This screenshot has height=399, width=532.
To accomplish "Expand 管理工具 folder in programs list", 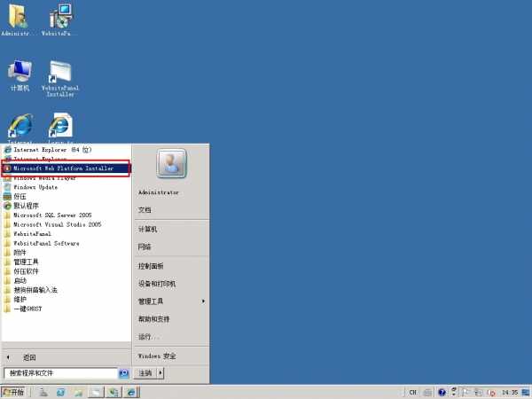I will 66,262.
